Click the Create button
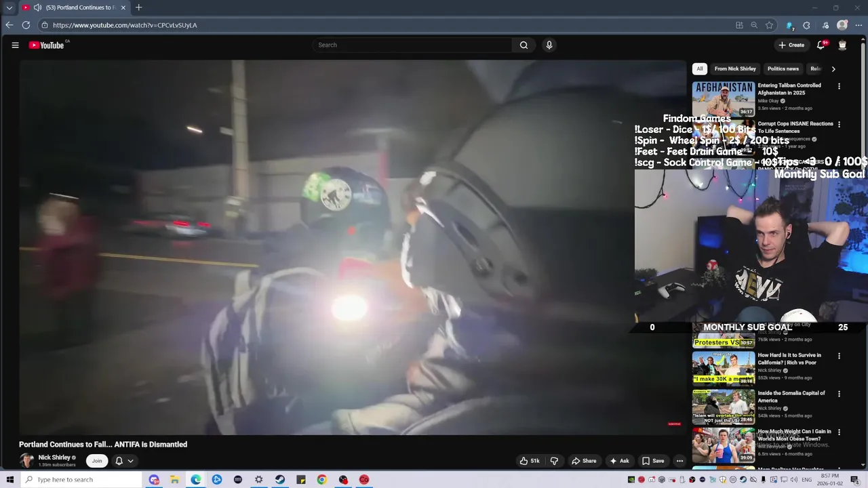The image size is (868, 488). click(x=791, y=45)
